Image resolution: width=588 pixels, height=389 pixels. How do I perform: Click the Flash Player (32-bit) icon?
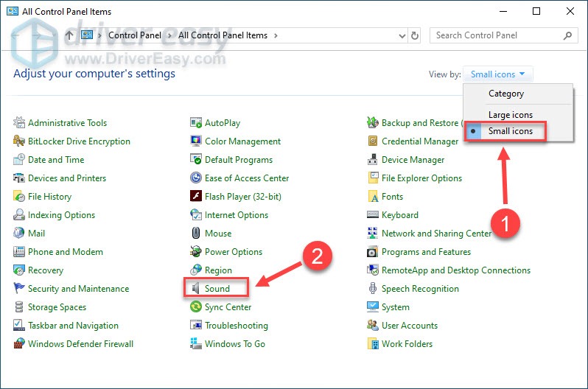(x=196, y=197)
